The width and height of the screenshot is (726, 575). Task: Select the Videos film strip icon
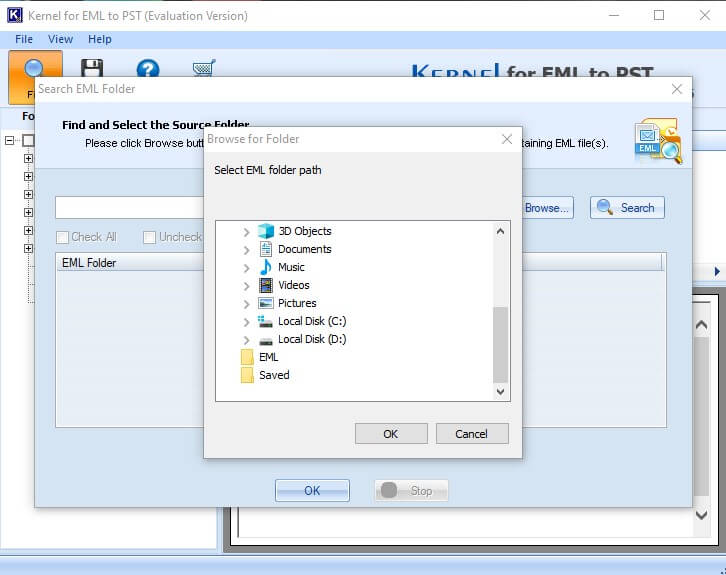point(266,285)
